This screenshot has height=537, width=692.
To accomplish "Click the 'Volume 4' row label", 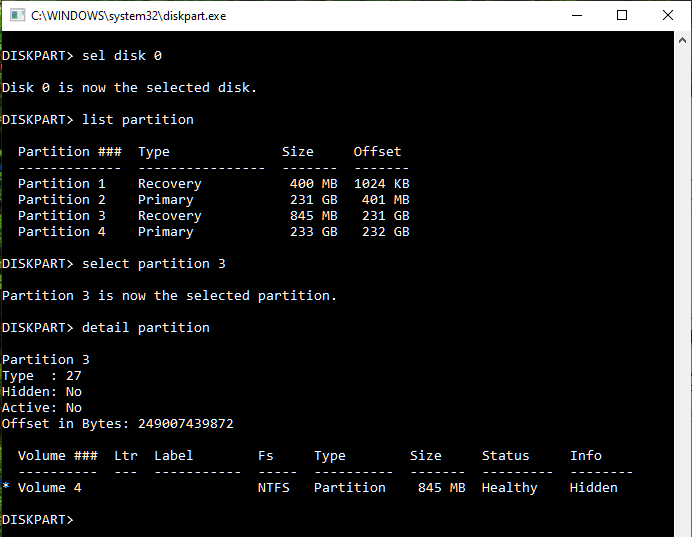I will pos(50,488).
